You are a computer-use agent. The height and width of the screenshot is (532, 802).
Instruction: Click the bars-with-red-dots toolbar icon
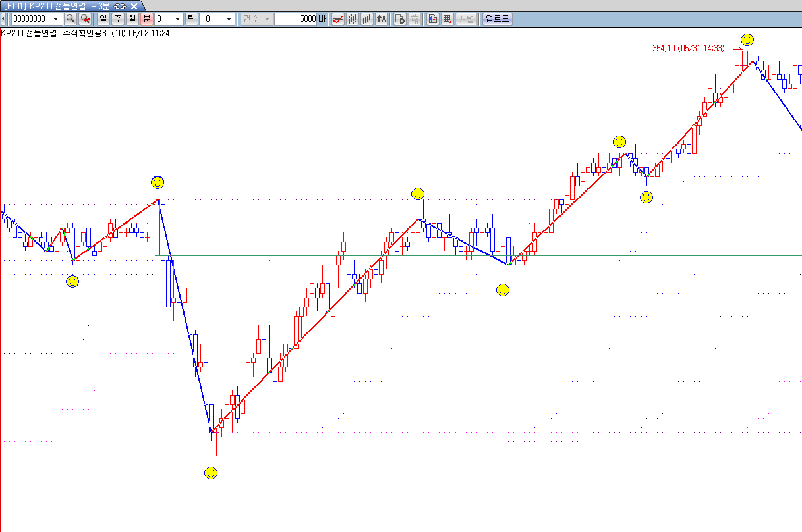(353, 19)
